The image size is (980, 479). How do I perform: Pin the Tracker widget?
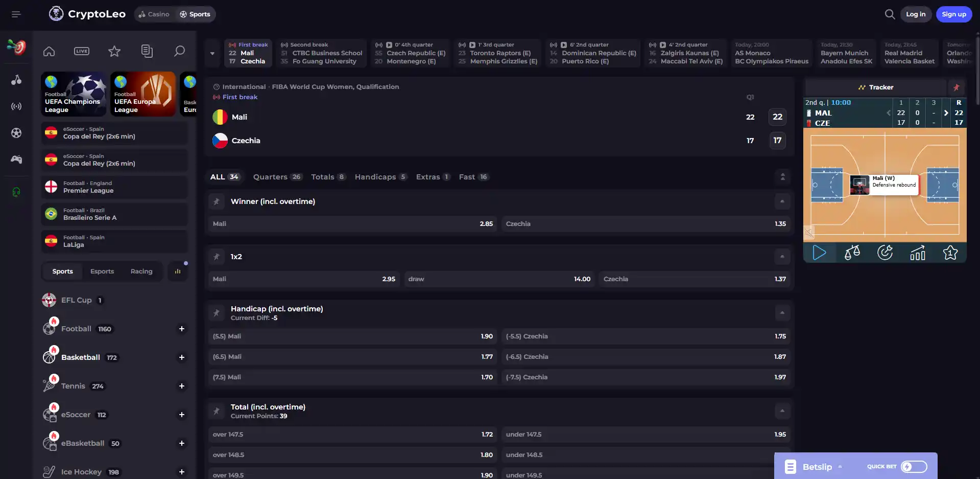[957, 87]
